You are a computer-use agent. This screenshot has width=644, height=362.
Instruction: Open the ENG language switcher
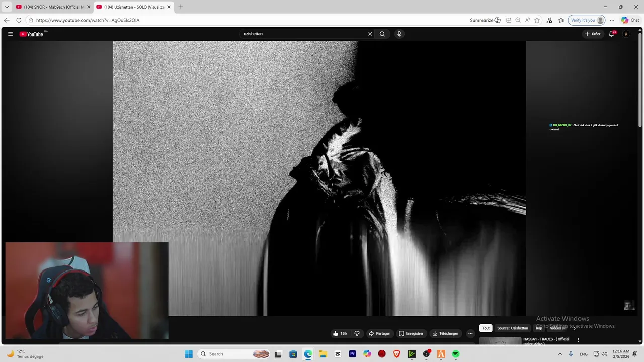pyautogui.click(x=584, y=354)
